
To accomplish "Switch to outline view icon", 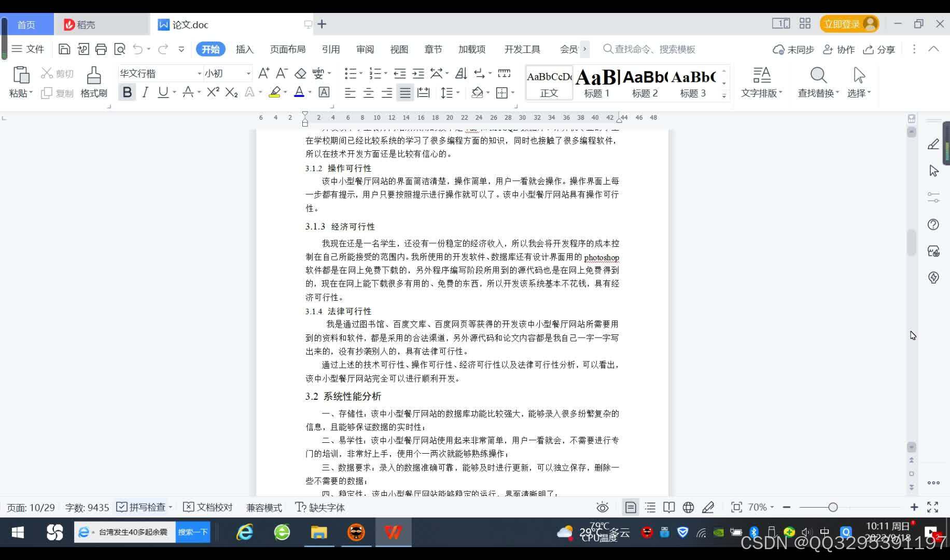I will click(650, 508).
